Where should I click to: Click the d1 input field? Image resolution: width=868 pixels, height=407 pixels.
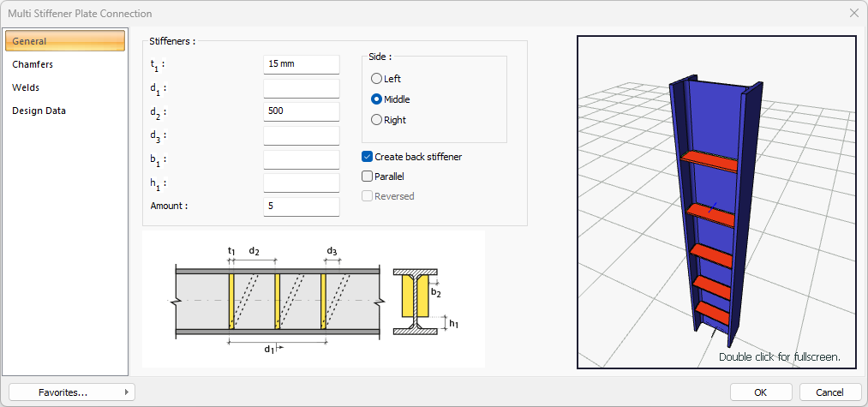(x=302, y=88)
